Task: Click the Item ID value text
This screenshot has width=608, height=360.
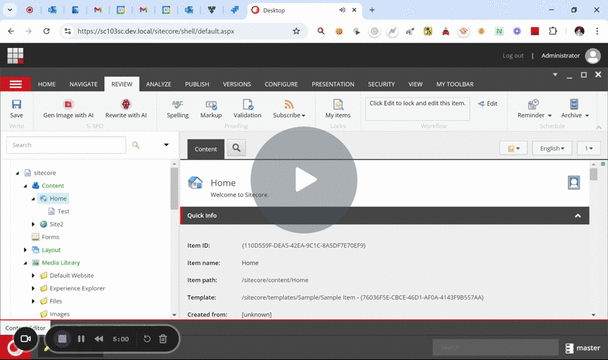Action: (x=304, y=246)
